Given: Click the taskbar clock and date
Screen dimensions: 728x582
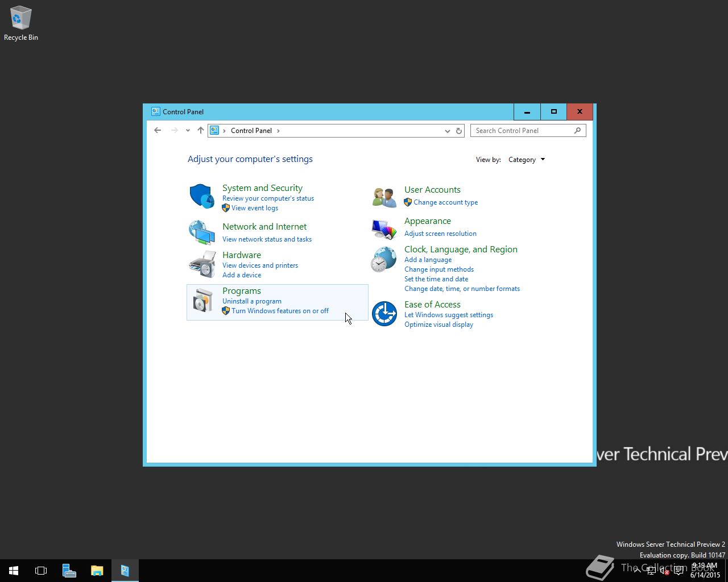Looking at the screenshot, I should [x=705, y=571].
